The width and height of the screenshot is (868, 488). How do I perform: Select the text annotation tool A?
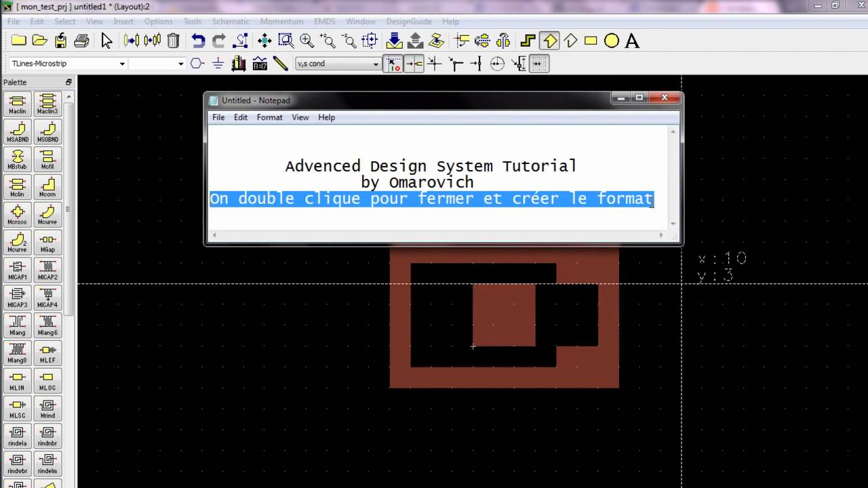point(632,41)
